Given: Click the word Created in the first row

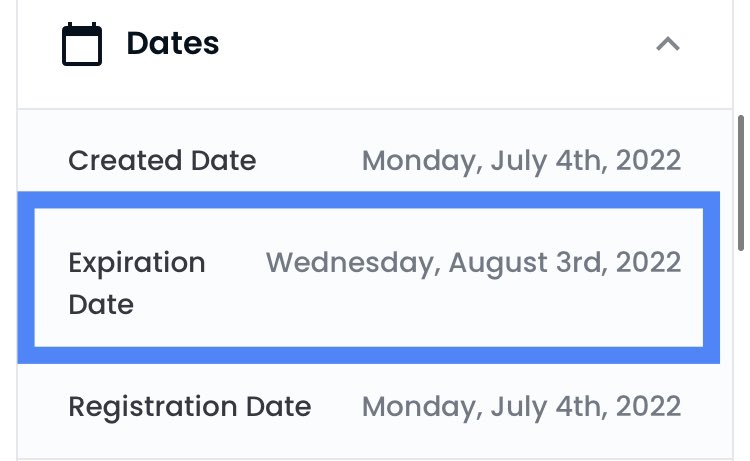Looking at the screenshot, I should click(125, 160).
